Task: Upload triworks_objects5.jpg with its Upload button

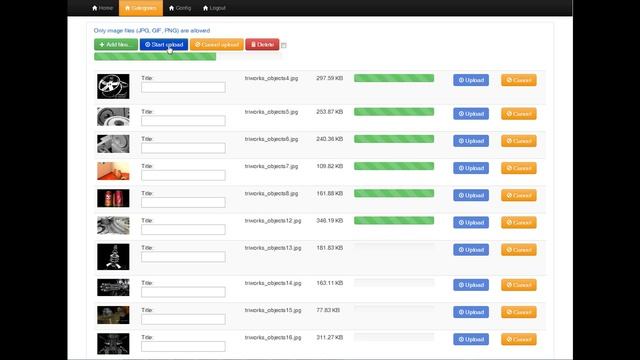Action: pos(471,114)
